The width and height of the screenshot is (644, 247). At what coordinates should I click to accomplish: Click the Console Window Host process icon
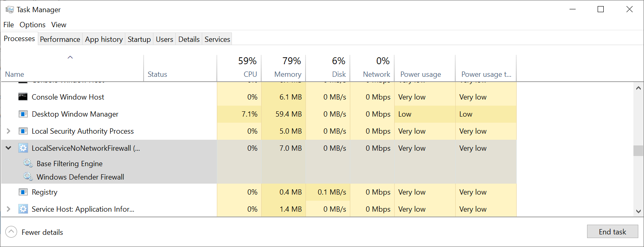(x=23, y=97)
